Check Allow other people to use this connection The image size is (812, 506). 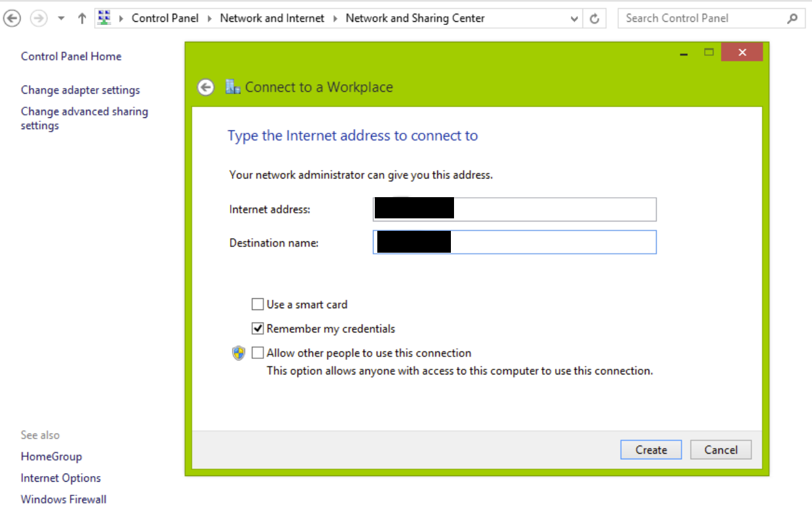[258, 353]
